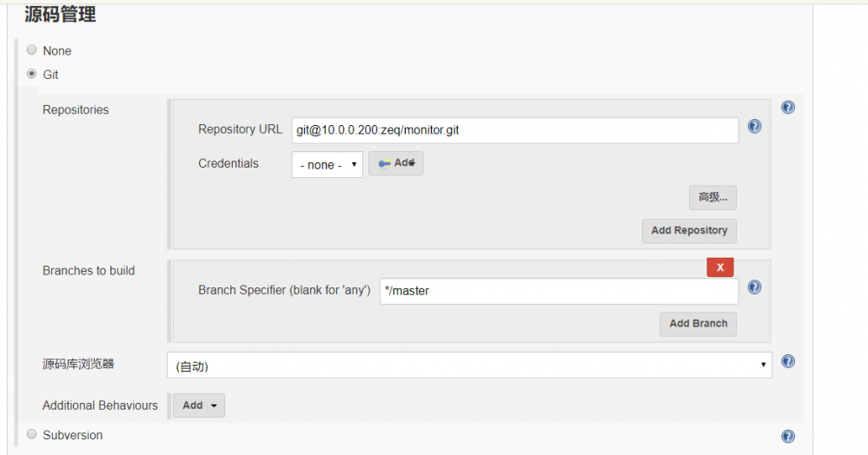Click the Subversion label text
This screenshot has width=868, height=455.
click(x=73, y=435)
